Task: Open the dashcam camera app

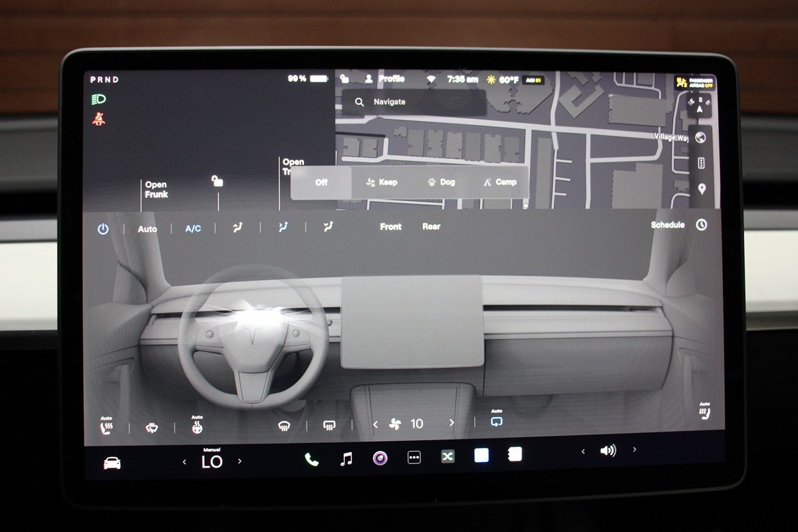Action: coord(380,458)
